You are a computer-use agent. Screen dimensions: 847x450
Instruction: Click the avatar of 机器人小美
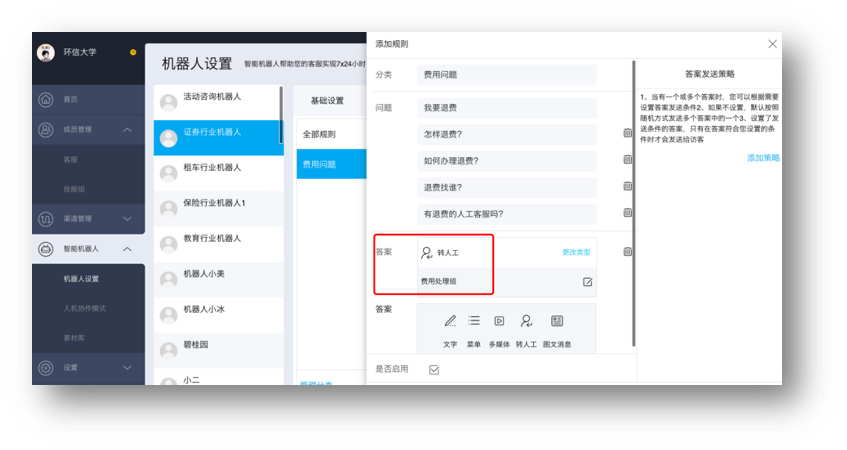coord(169,279)
